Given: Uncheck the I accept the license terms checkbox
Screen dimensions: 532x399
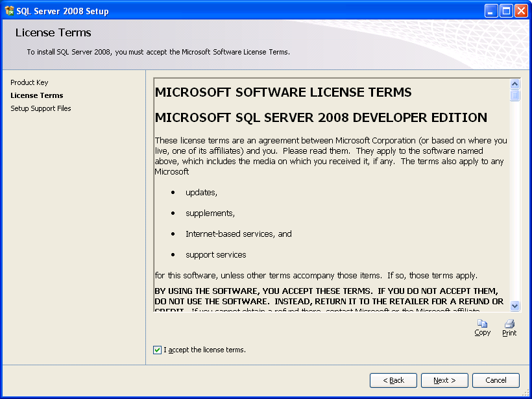Looking at the screenshot, I should pos(157,350).
